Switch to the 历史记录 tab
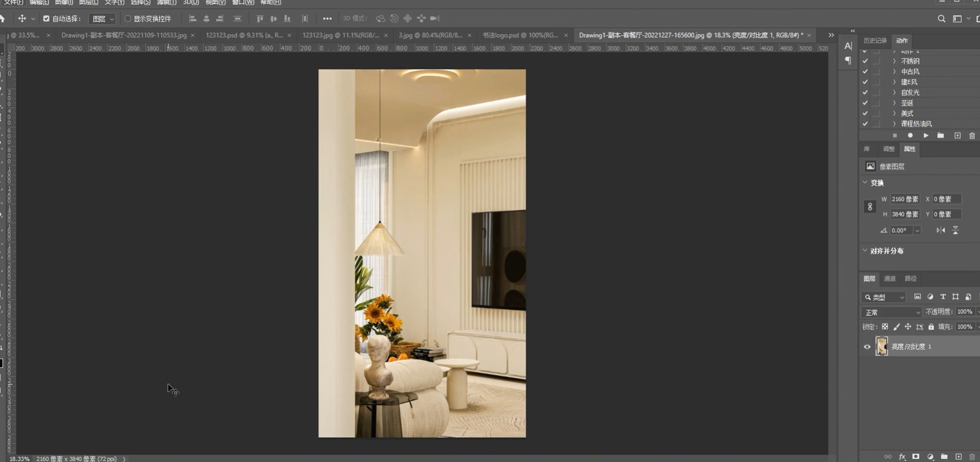 [875, 41]
